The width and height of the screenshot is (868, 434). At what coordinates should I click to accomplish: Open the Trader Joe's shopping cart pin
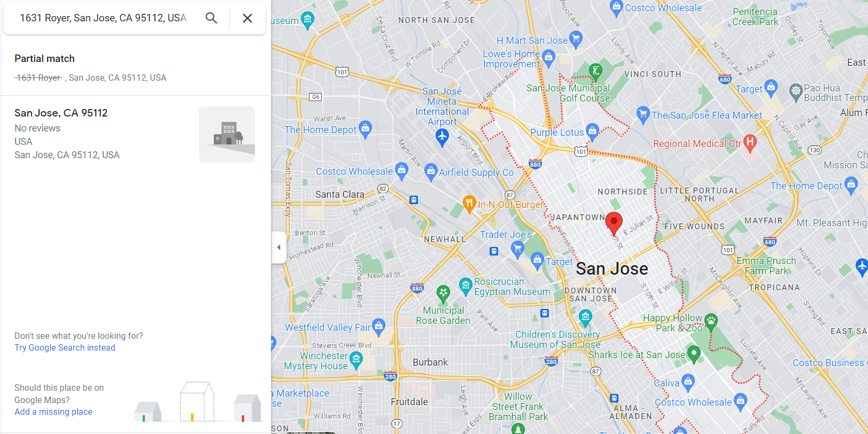pos(517,249)
